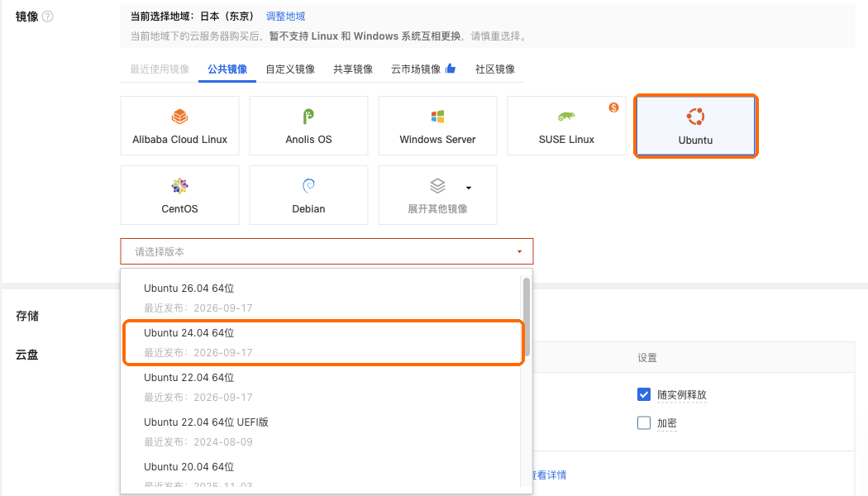
Task: Click the Ubuntu logo icon
Action: 696,117
